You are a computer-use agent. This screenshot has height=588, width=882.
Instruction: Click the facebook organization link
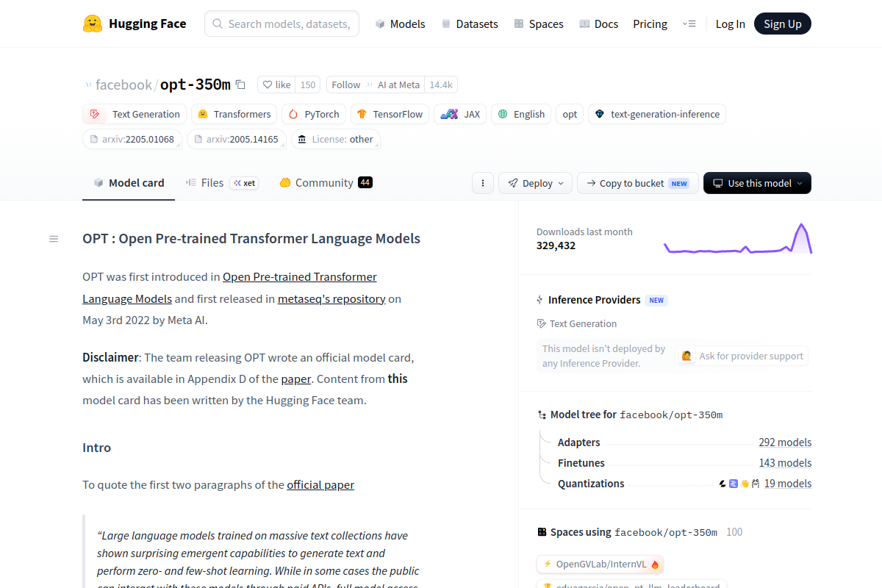[x=123, y=85]
